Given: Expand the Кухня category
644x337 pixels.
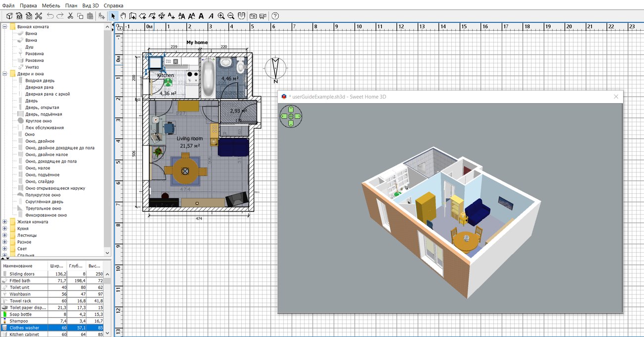Looking at the screenshot, I should coord(5,229).
